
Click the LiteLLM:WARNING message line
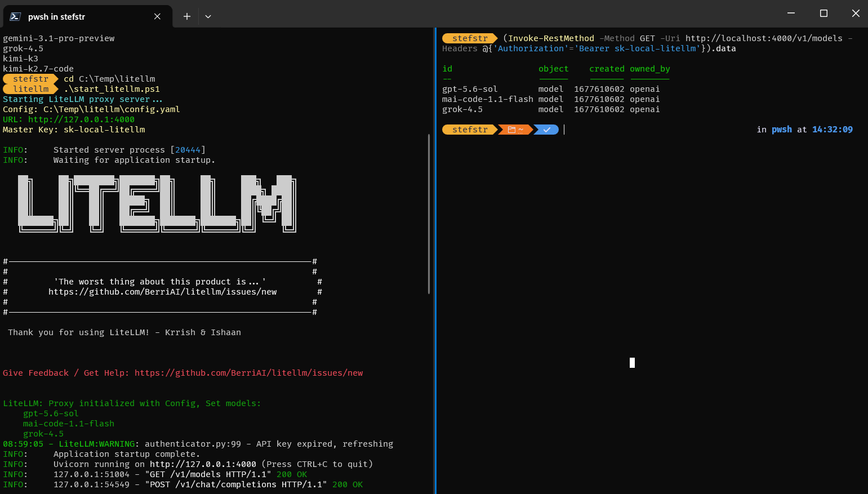(x=198, y=444)
